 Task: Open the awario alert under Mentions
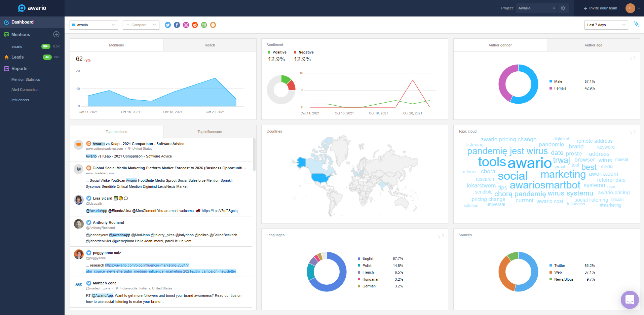point(17,46)
